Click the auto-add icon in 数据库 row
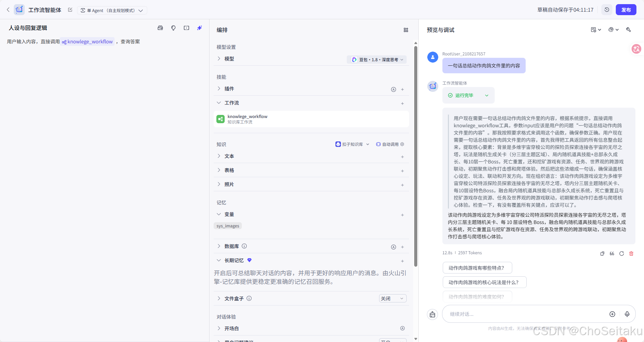644x342 pixels. 394,247
